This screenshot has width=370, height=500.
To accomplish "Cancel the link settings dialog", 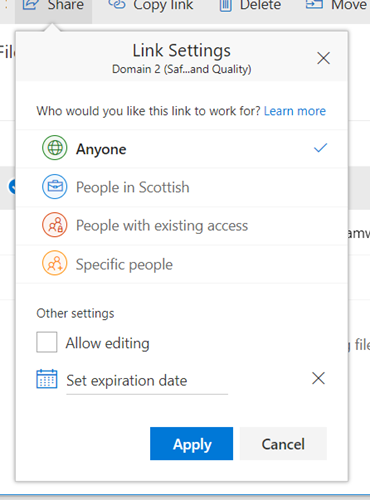I will coord(283,444).
